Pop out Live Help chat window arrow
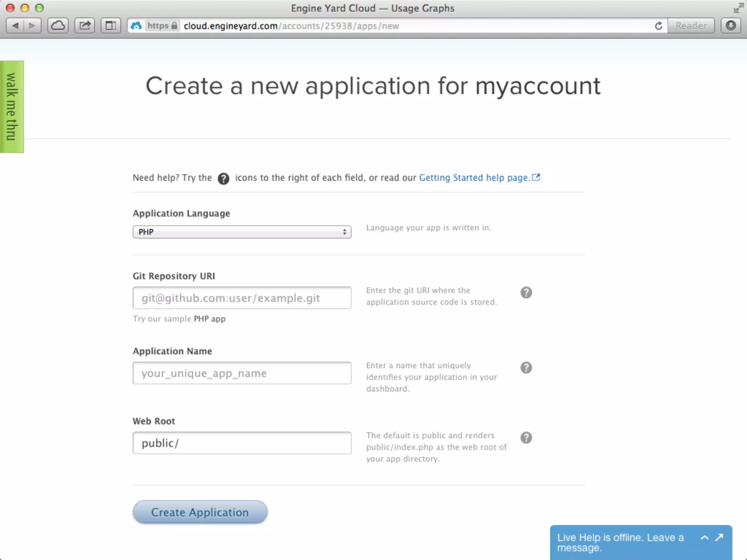The width and height of the screenshot is (747, 560). pos(719,537)
